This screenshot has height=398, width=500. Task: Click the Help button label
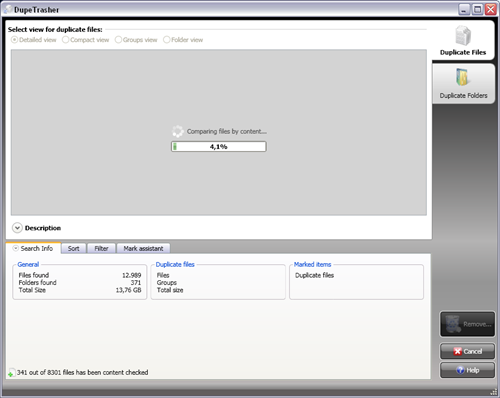click(x=473, y=370)
